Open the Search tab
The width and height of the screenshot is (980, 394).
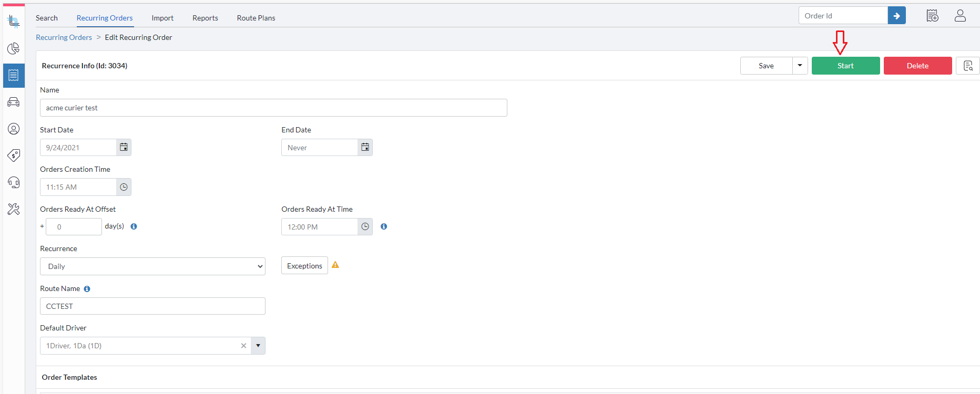(x=47, y=18)
